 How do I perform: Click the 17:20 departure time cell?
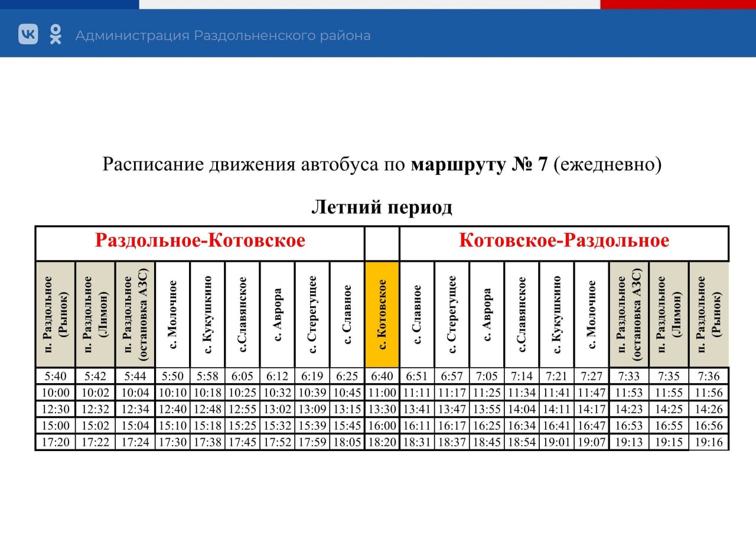click(x=56, y=442)
